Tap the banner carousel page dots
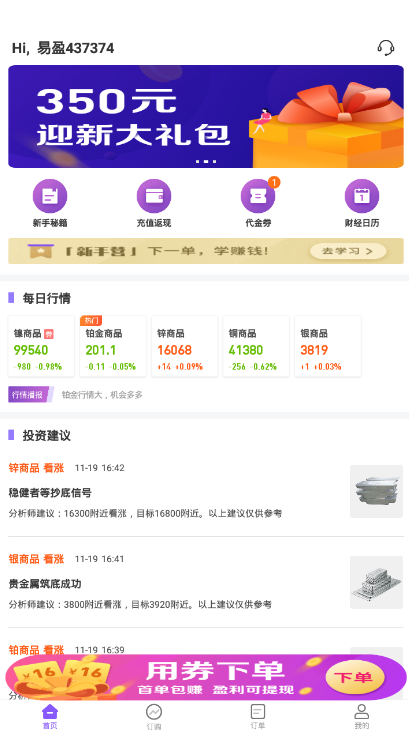This screenshot has height=732, width=409. click(206, 162)
